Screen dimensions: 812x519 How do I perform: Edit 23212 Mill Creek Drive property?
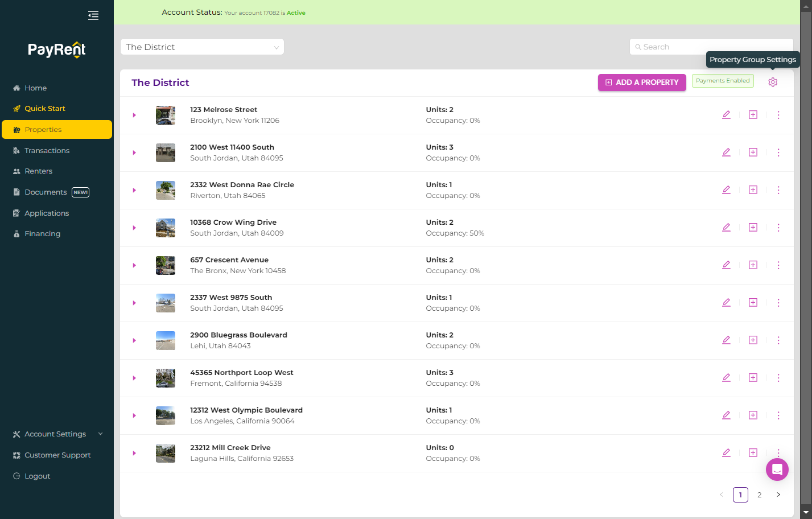click(726, 453)
